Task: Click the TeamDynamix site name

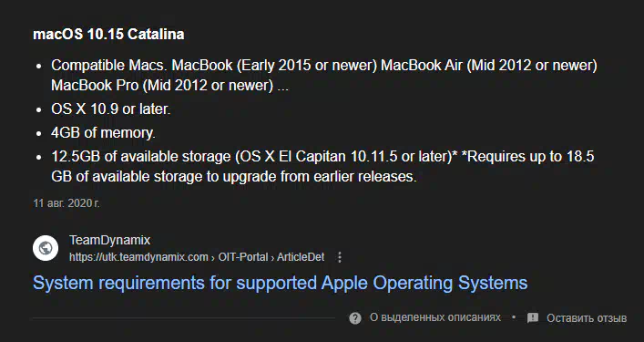Action: coord(109,240)
